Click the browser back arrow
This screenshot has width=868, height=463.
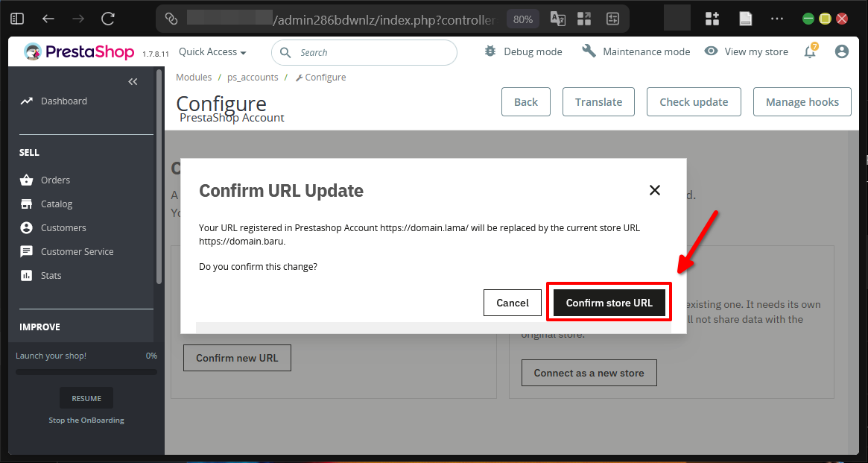pyautogui.click(x=48, y=19)
